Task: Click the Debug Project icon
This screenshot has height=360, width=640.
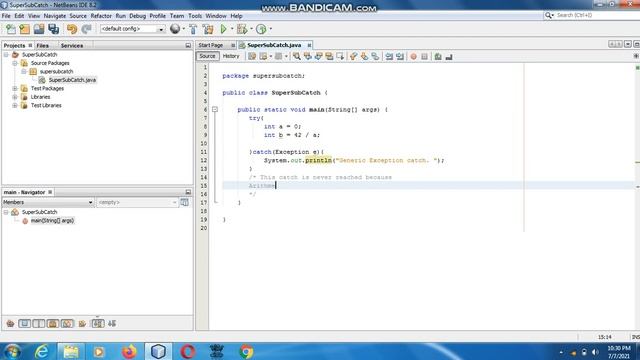Action: tap(242, 29)
